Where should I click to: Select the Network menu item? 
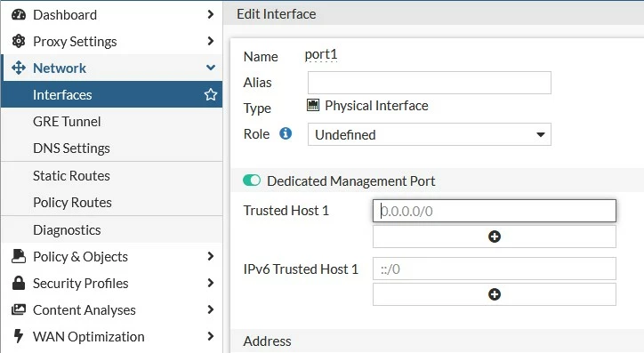[x=112, y=68]
